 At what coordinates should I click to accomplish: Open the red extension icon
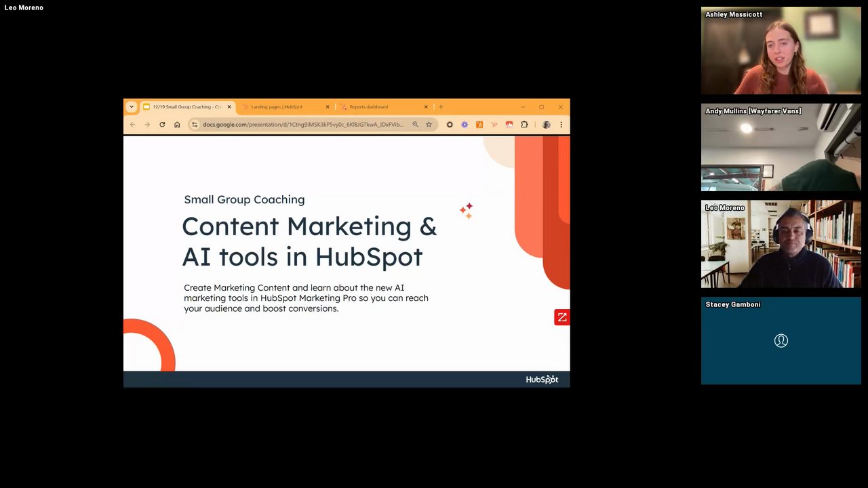coord(509,125)
